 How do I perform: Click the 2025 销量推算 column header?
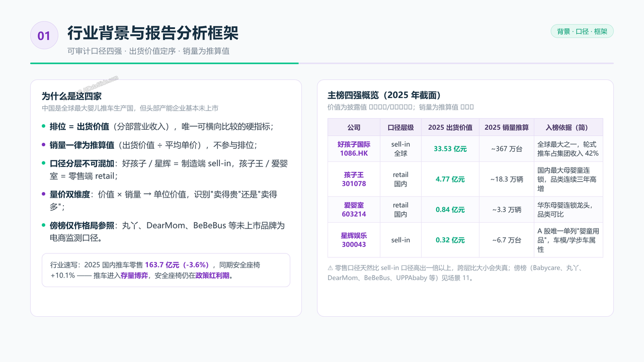507,127
